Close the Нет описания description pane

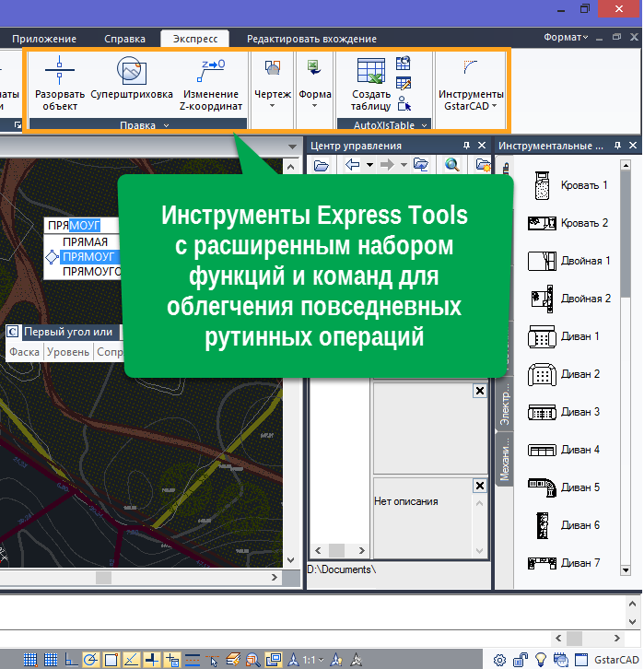(480, 486)
